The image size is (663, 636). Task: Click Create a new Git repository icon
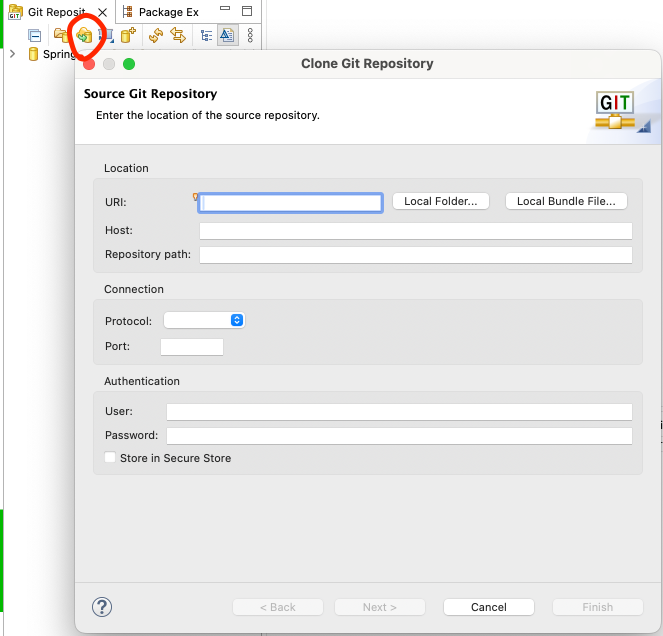(128, 36)
